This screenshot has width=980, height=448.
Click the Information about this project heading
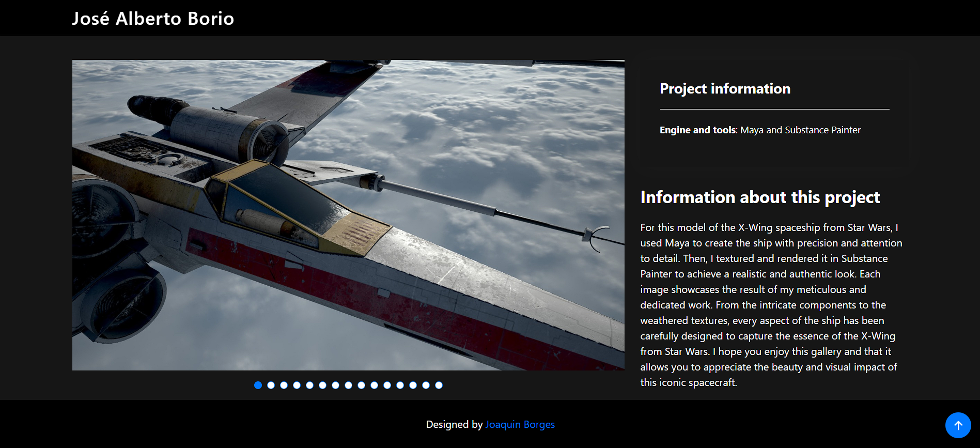pyautogui.click(x=760, y=197)
